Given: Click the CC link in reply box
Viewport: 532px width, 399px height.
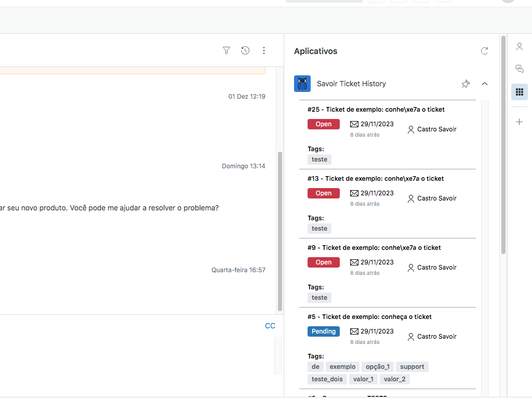Looking at the screenshot, I should (x=270, y=326).
